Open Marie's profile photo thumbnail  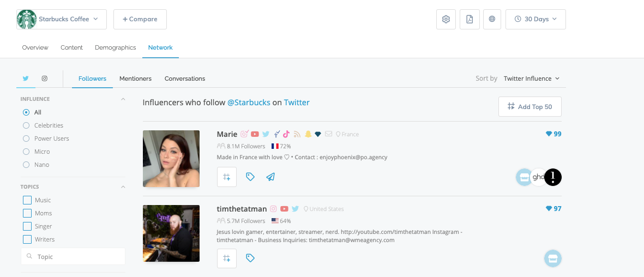point(171,159)
